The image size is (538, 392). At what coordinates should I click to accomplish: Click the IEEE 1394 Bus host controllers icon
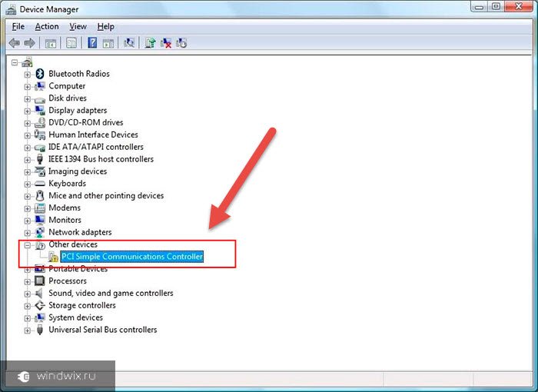(40, 159)
